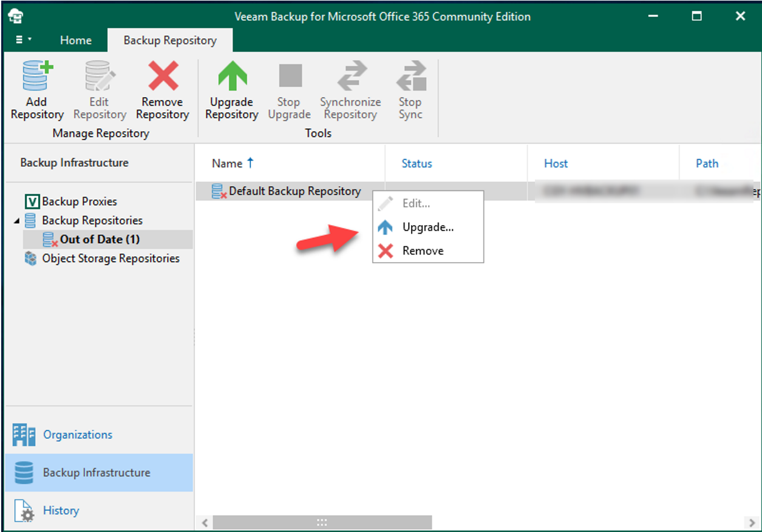
Task: Open the main hamburger menu dropdown
Action: click(23, 40)
